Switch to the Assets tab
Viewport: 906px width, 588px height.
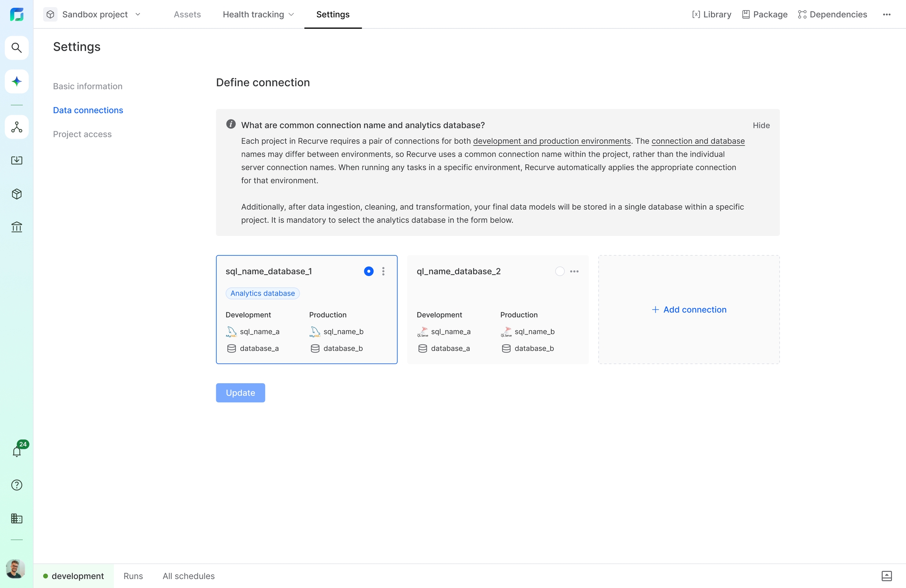point(187,15)
